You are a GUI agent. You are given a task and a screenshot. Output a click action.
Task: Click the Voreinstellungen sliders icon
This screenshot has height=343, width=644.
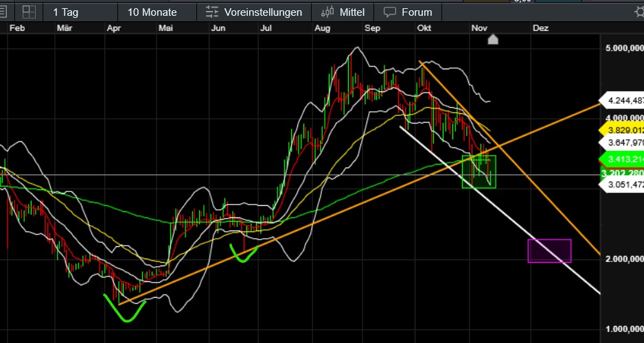(x=212, y=12)
